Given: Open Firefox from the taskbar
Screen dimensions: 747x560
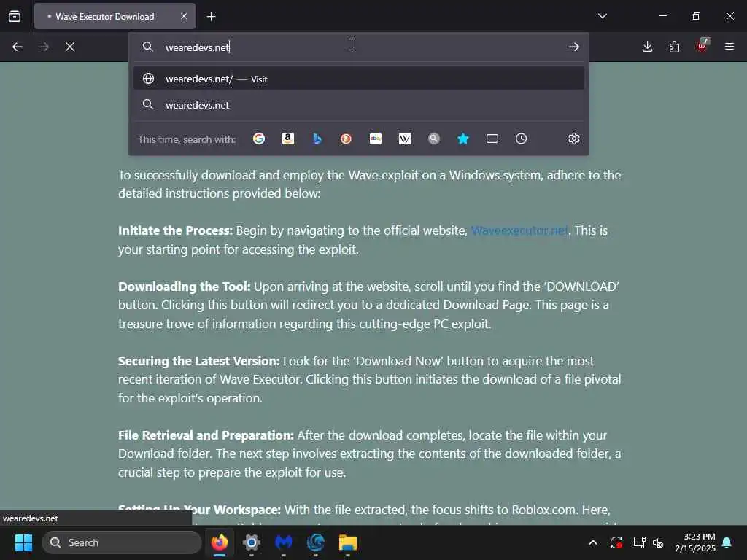Looking at the screenshot, I should (219, 542).
